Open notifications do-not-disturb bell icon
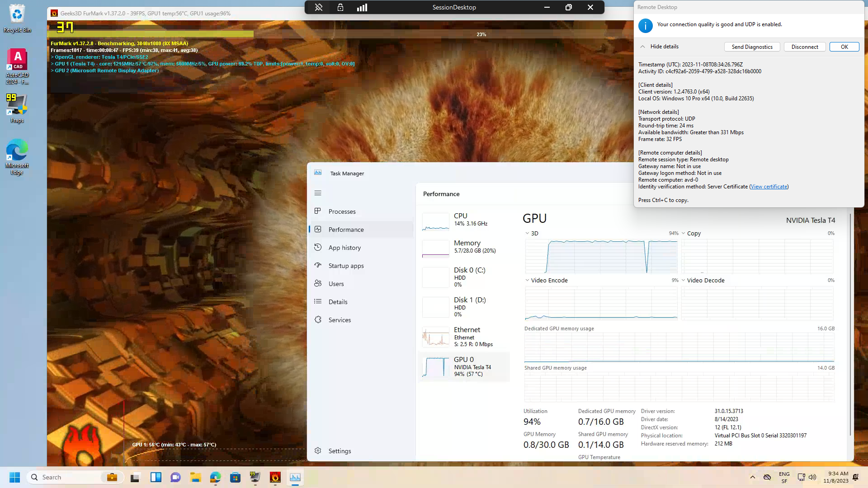This screenshot has width=868, height=488. pyautogui.click(x=855, y=477)
